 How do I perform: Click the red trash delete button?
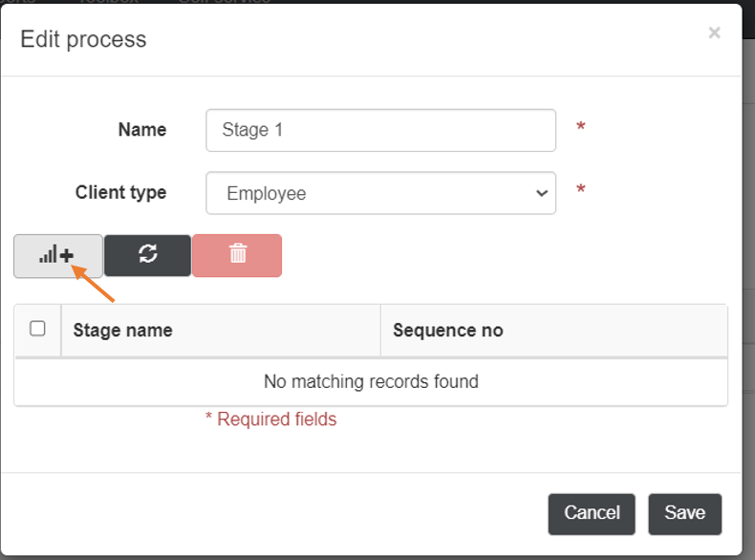pos(237,255)
